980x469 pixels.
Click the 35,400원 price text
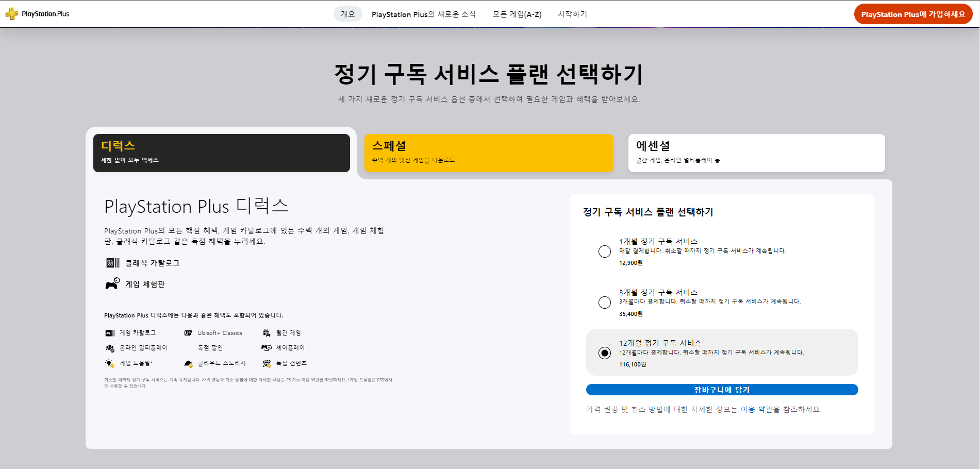631,314
